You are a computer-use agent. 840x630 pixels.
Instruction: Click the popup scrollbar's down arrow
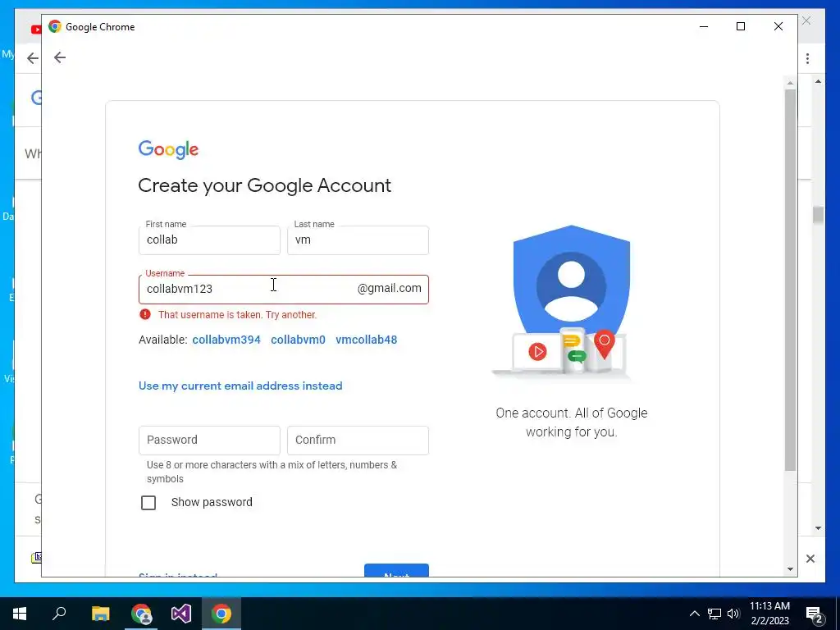coord(790,569)
